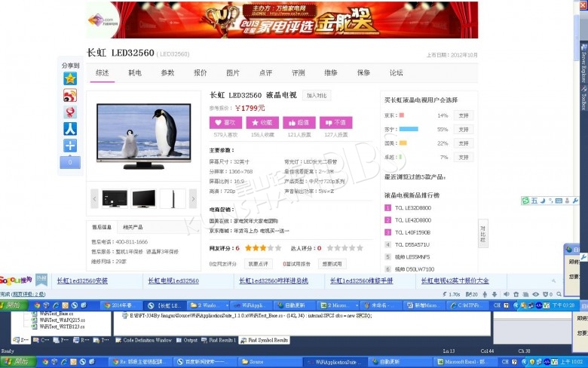Click 支持 button for 京东 row
The image size is (588, 368).
tap(464, 115)
